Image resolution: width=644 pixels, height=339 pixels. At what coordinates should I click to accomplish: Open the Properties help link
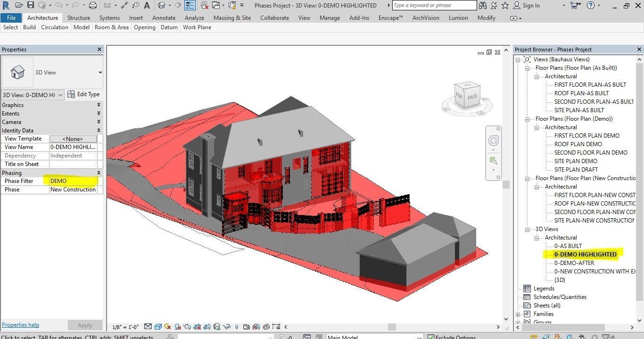20,324
